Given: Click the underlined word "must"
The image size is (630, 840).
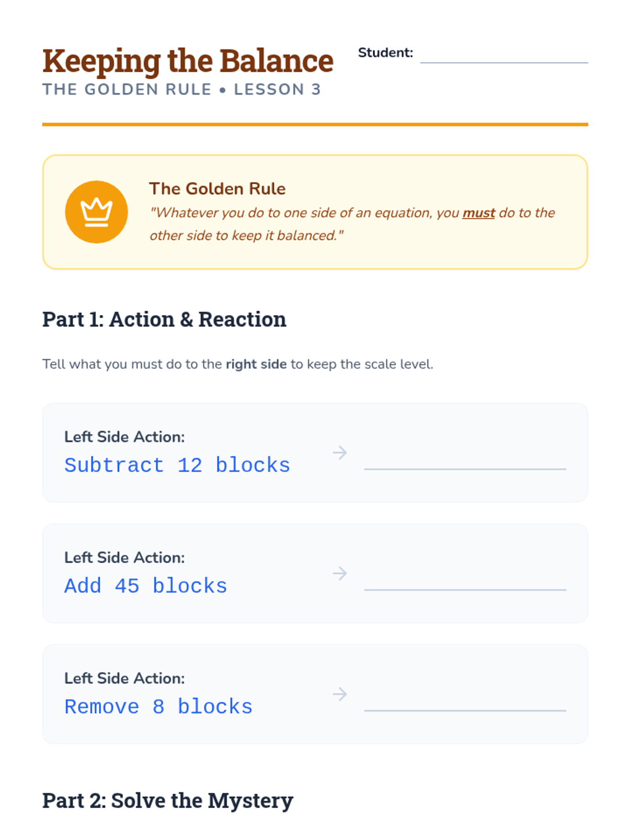Looking at the screenshot, I should (478, 213).
